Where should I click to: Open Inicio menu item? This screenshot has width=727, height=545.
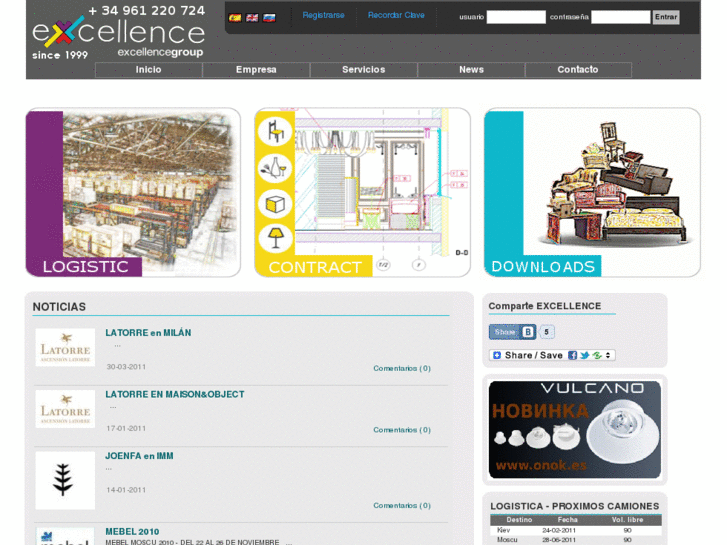coord(148,70)
